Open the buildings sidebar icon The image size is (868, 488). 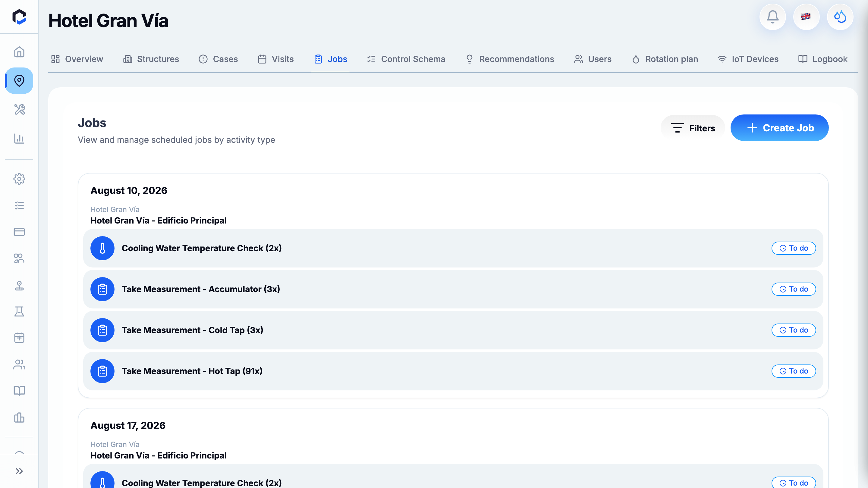[x=19, y=418]
